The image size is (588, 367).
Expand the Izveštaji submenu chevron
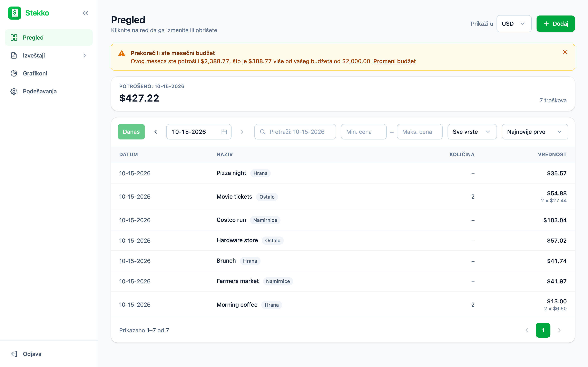click(85, 56)
